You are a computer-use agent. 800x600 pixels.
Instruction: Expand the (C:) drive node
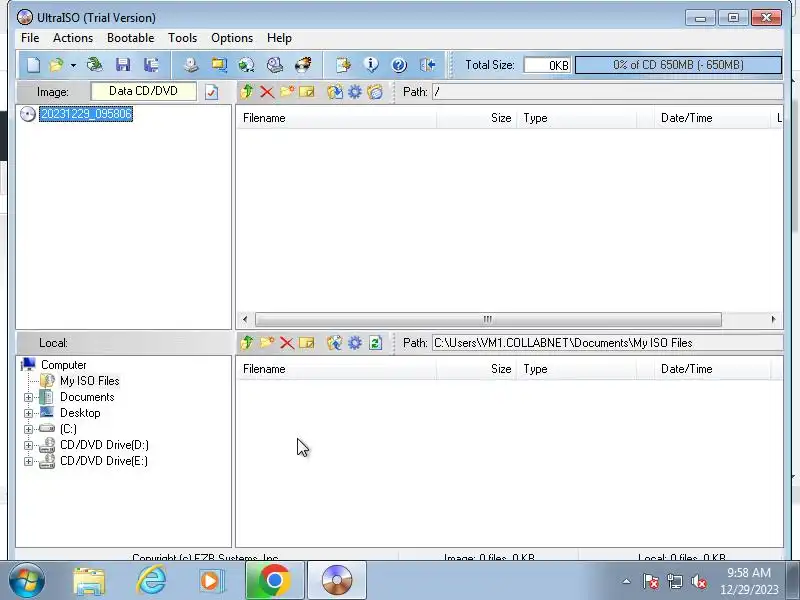[29, 429]
